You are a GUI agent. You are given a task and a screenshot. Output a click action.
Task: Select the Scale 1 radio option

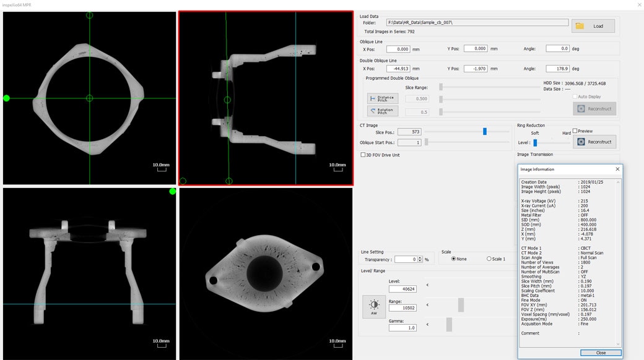pyautogui.click(x=489, y=259)
